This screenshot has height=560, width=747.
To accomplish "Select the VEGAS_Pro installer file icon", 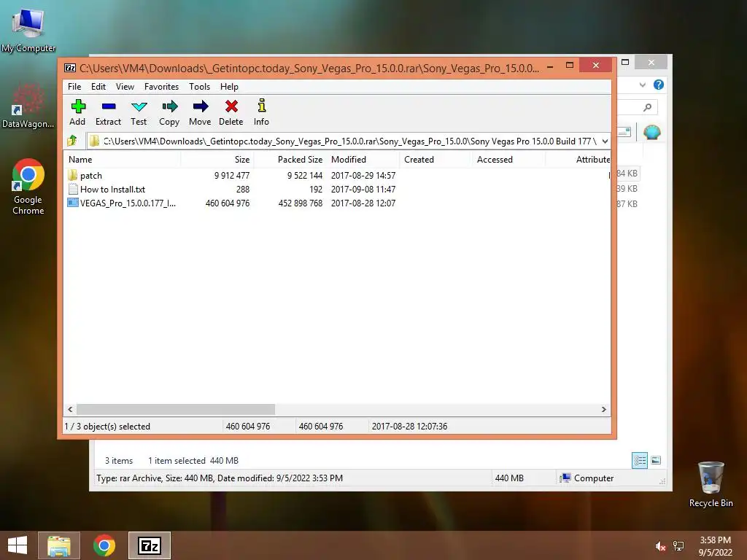I will pos(73,203).
